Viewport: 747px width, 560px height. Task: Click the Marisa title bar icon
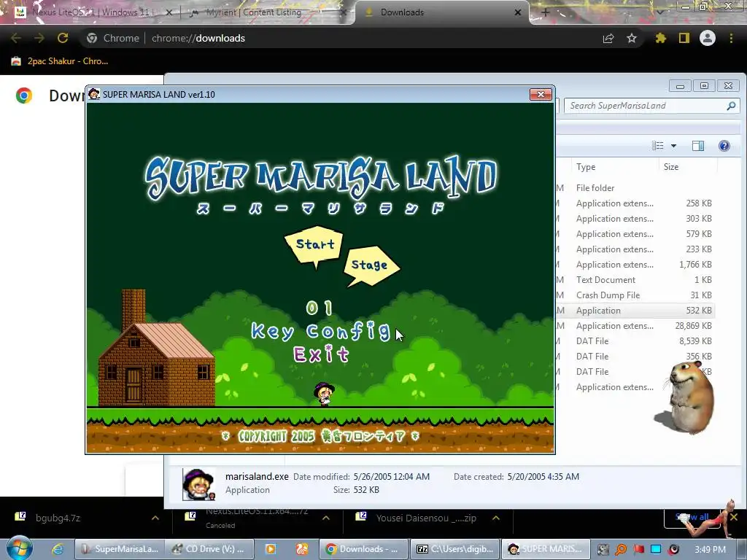[x=94, y=94]
